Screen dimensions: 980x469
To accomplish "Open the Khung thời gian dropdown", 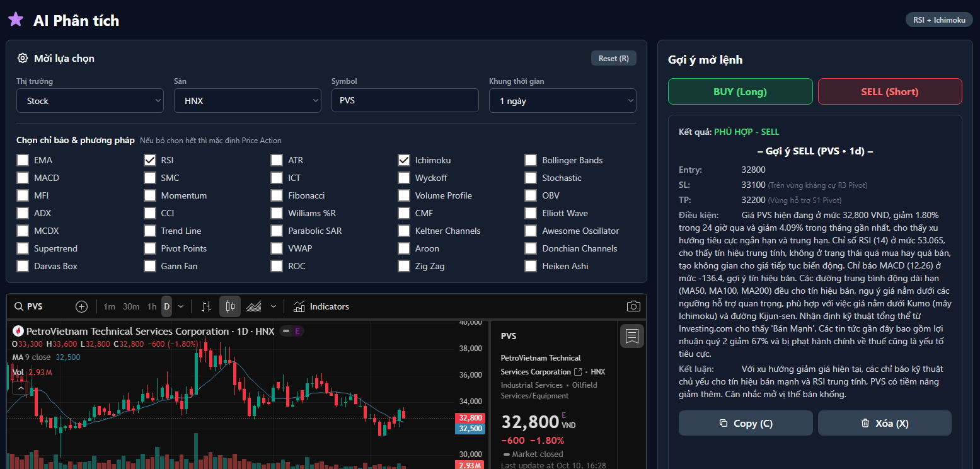I will pyautogui.click(x=563, y=101).
